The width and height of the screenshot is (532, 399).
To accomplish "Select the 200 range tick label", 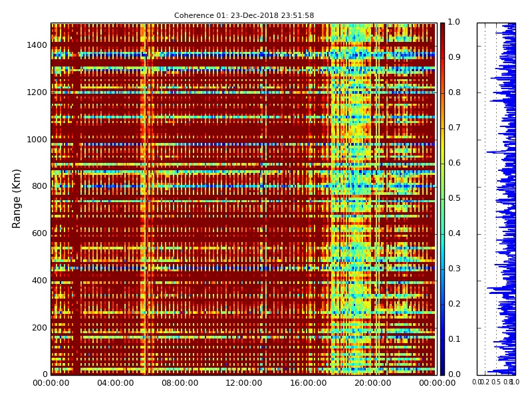I will 39,327.
